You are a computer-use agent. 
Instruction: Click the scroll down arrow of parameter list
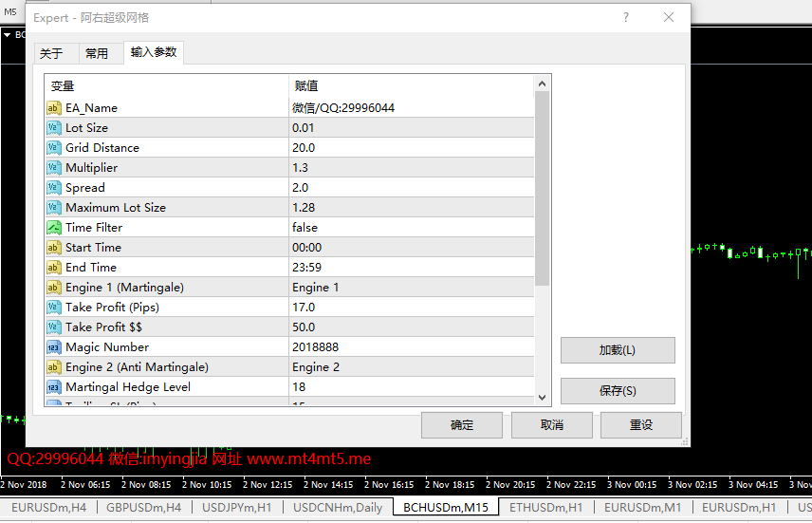click(543, 398)
